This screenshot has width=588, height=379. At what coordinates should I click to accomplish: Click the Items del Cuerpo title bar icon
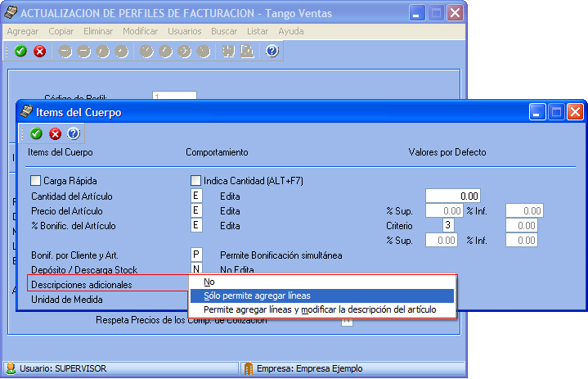26,111
